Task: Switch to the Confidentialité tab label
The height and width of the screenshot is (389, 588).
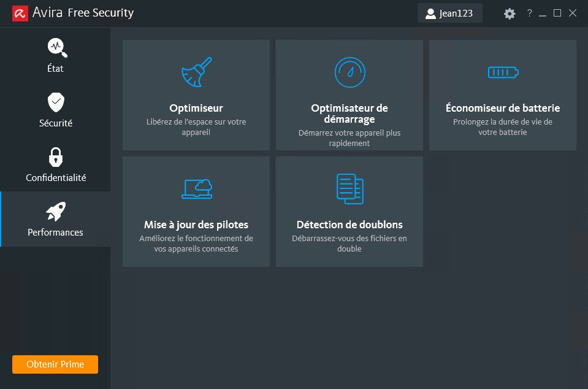Action: coord(56,177)
